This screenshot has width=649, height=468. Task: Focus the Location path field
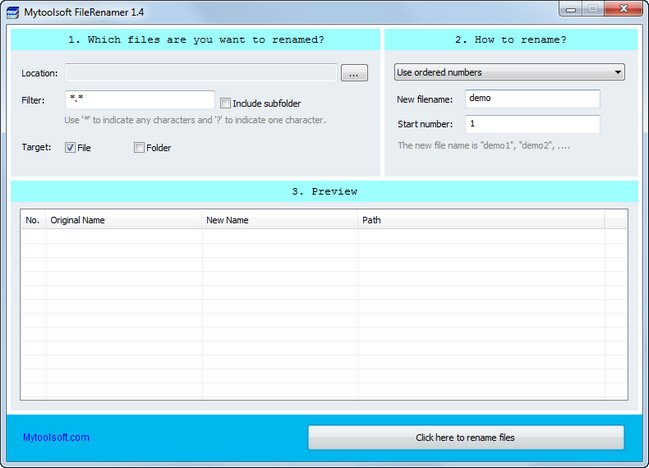pos(201,73)
